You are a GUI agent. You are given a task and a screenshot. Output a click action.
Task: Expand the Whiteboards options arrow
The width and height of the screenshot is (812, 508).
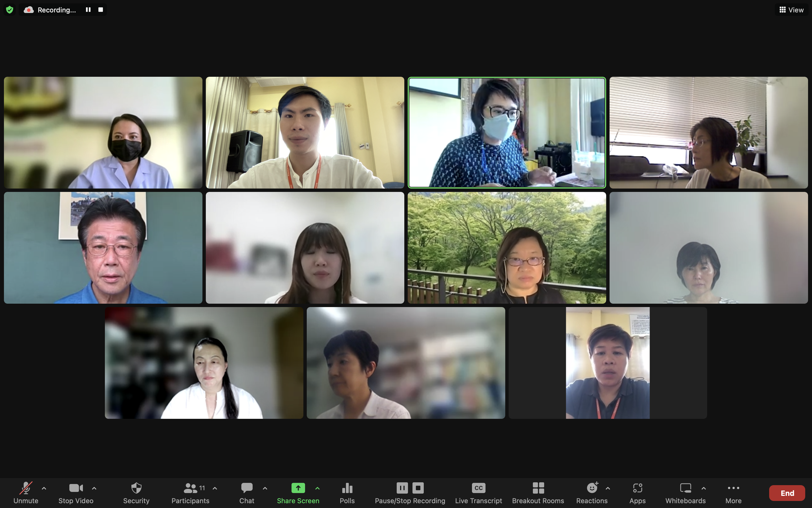[x=704, y=488]
